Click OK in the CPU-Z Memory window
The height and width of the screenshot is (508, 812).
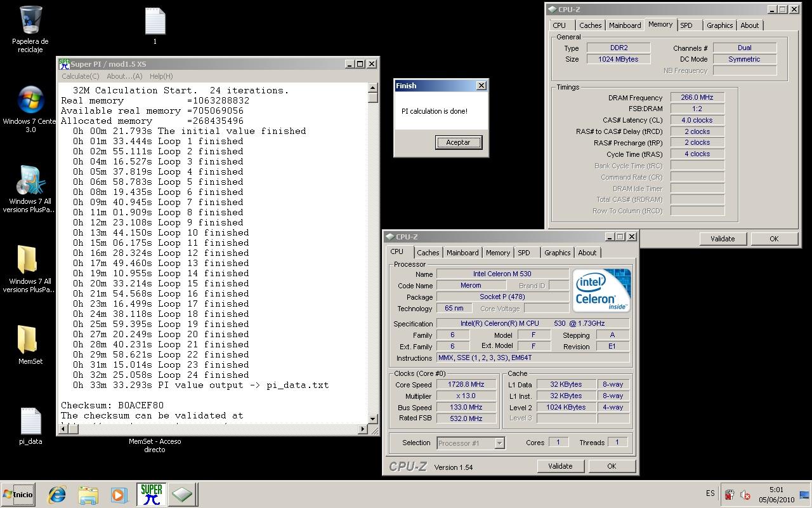(x=774, y=239)
